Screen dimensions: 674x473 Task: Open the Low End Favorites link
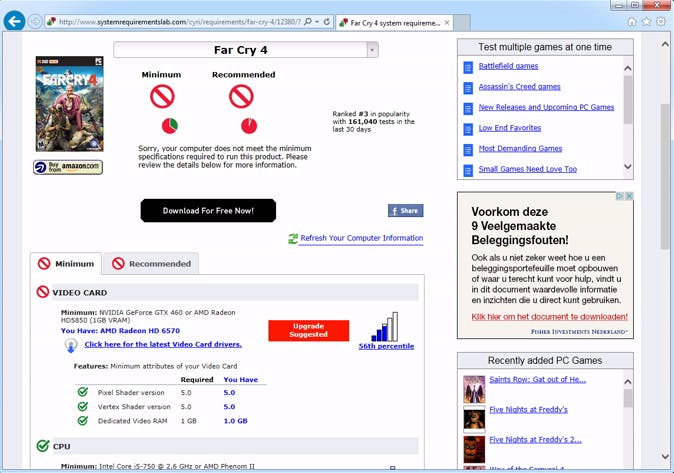click(510, 128)
